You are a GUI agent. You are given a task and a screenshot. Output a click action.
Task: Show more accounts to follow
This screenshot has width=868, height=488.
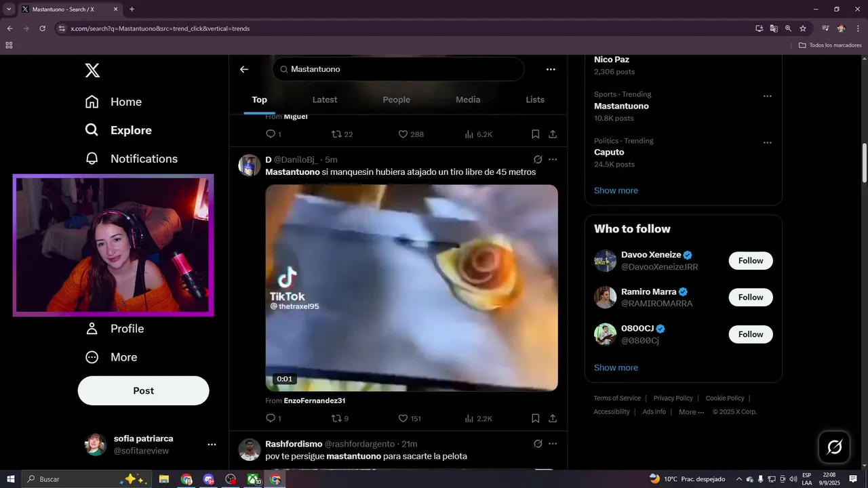click(616, 368)
